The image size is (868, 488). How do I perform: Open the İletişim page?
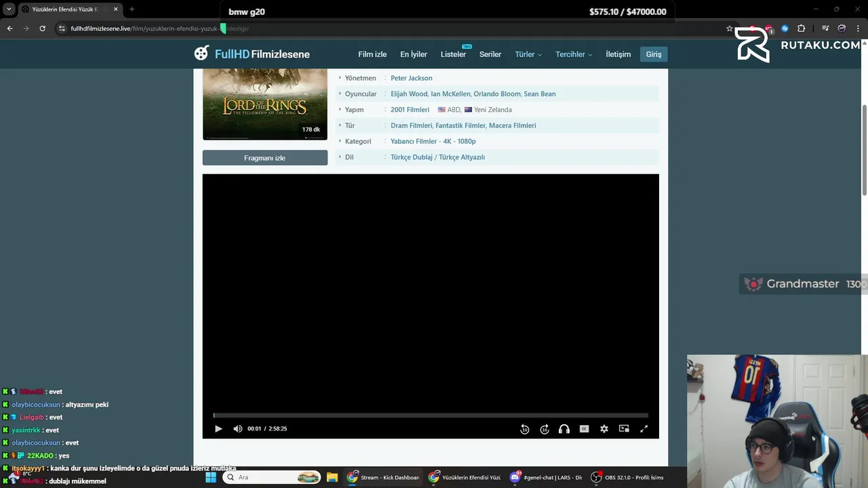618,54
